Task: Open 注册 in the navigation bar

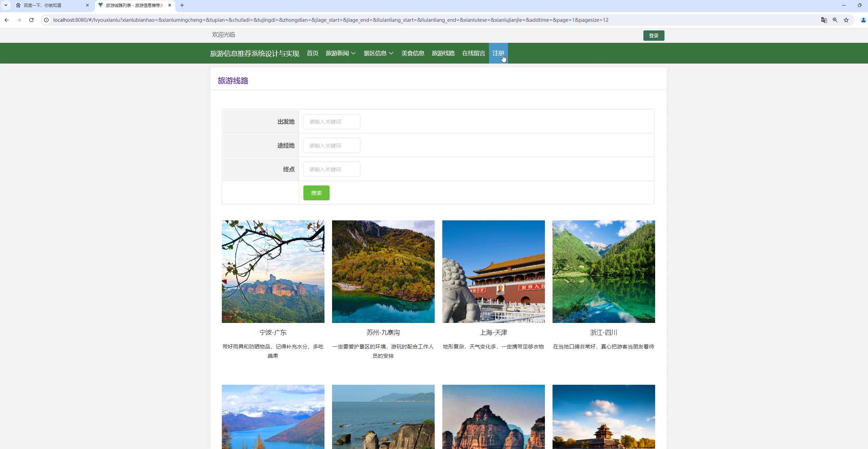Action: tap(498, 53)
